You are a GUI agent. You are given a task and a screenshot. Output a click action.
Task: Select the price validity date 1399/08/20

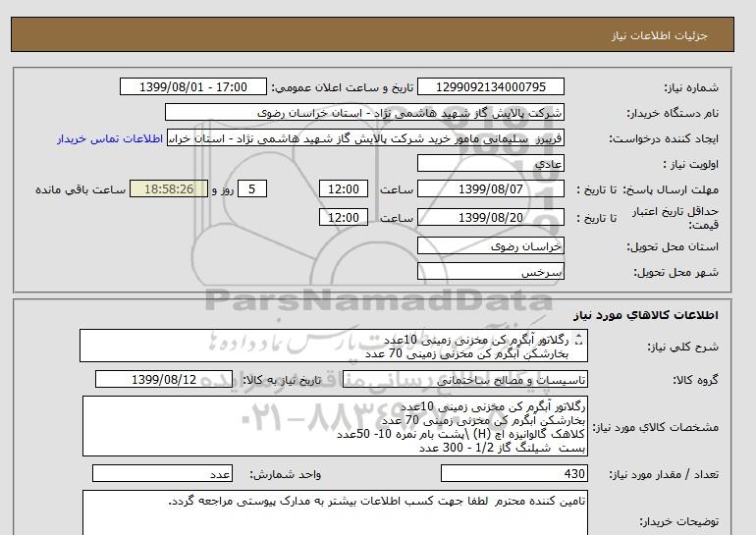(x=492, y=217)
